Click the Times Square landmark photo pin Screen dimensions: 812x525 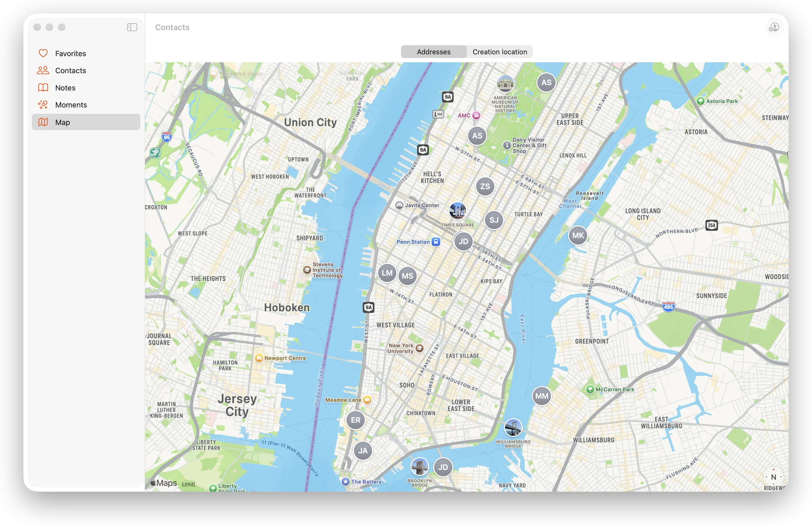pos(457,211)
